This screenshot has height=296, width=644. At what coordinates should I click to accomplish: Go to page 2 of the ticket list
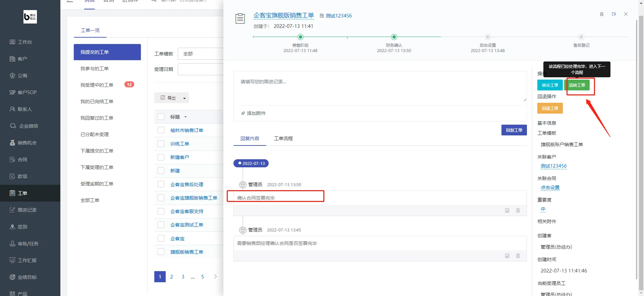click(171, 277)
